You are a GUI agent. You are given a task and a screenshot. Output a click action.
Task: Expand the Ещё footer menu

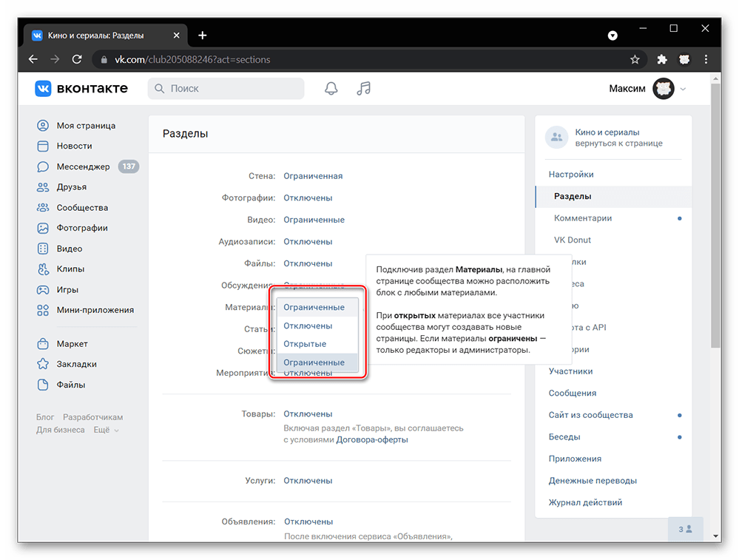click(x=106, y=430)
